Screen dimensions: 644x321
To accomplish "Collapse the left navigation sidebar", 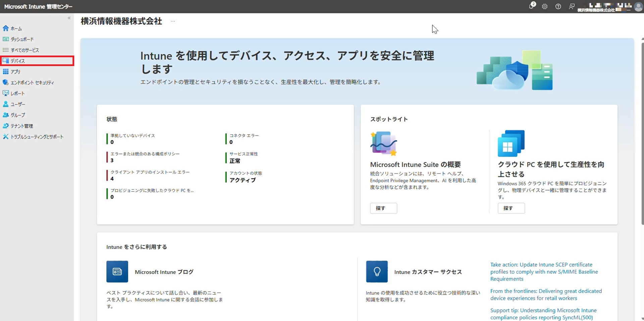I will tap(69, 18).
